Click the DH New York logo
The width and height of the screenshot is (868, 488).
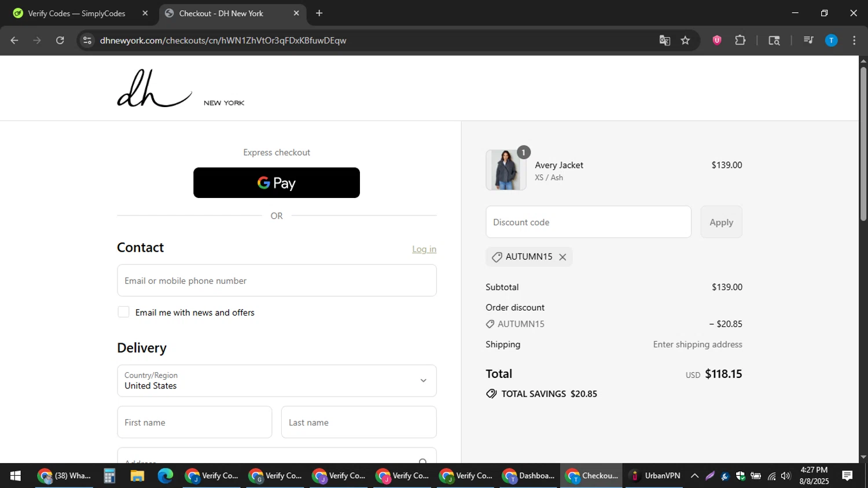[181, 89]
